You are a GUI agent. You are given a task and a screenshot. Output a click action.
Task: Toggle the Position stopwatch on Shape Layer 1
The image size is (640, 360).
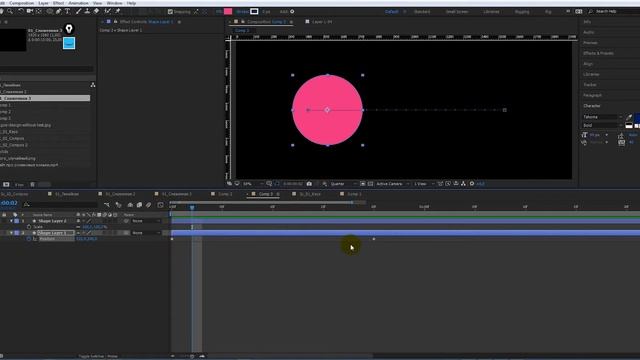pos(29,239)
